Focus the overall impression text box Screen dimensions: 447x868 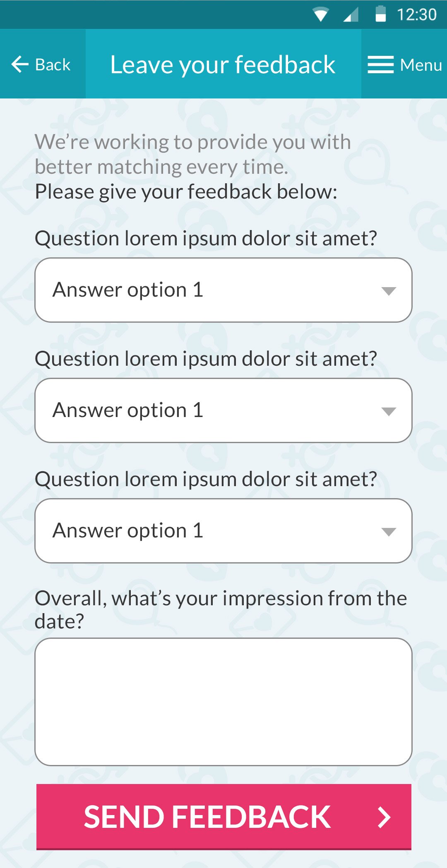click(223, 702)
